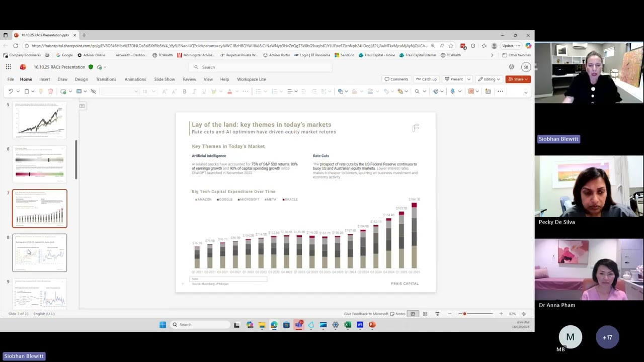Refresh the browser page
Screen dimensions: 644x362
16,46
